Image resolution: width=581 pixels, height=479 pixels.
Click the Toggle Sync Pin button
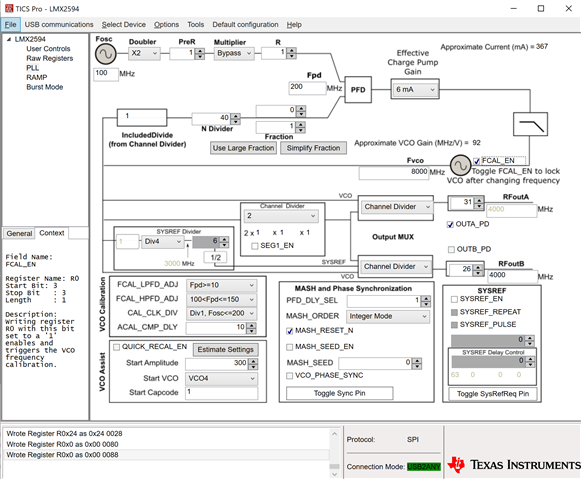[x=339, y=393]
